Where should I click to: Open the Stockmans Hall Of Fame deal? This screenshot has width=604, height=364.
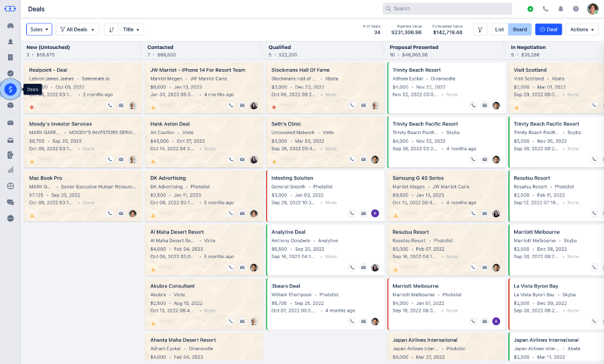coord(300,70)
